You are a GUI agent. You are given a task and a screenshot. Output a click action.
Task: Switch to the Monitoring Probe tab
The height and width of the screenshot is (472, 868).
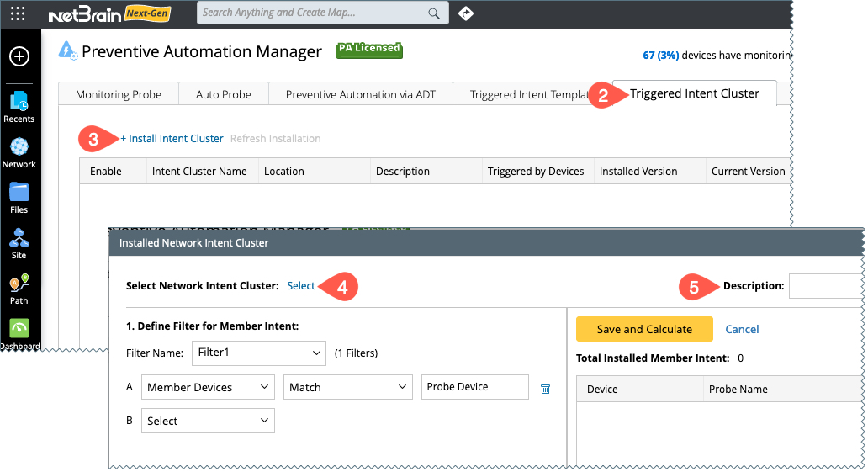click(x=118, y=94)
